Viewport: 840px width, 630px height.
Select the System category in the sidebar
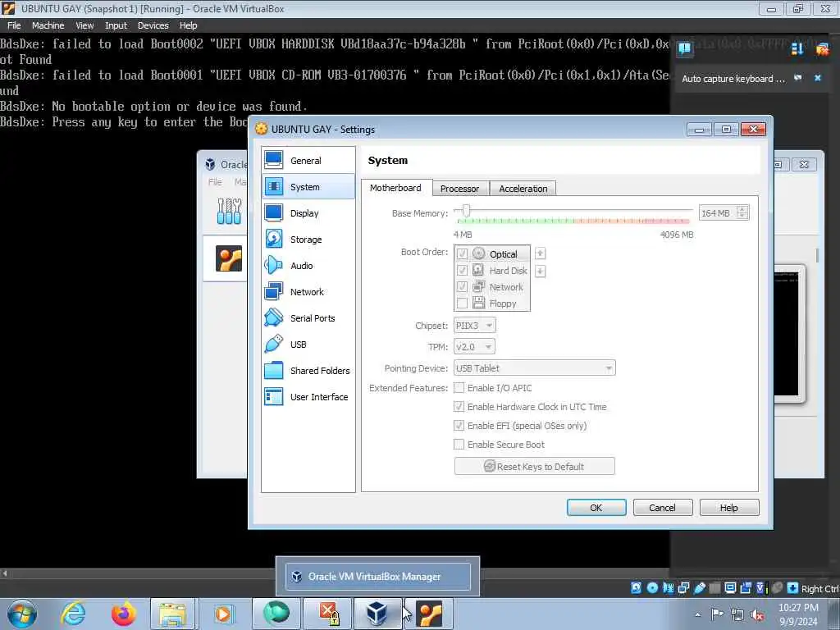coord(308,186)
